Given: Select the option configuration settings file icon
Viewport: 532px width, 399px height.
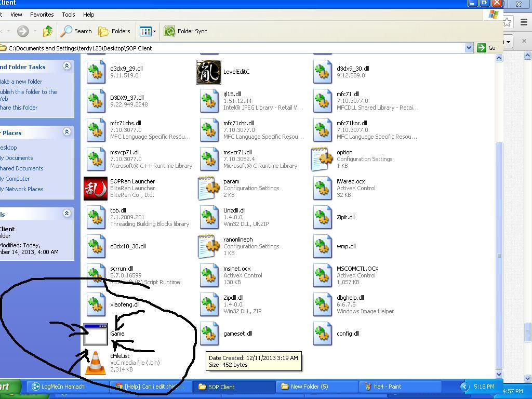Looking at the screenshot, I should pos(322,159).
